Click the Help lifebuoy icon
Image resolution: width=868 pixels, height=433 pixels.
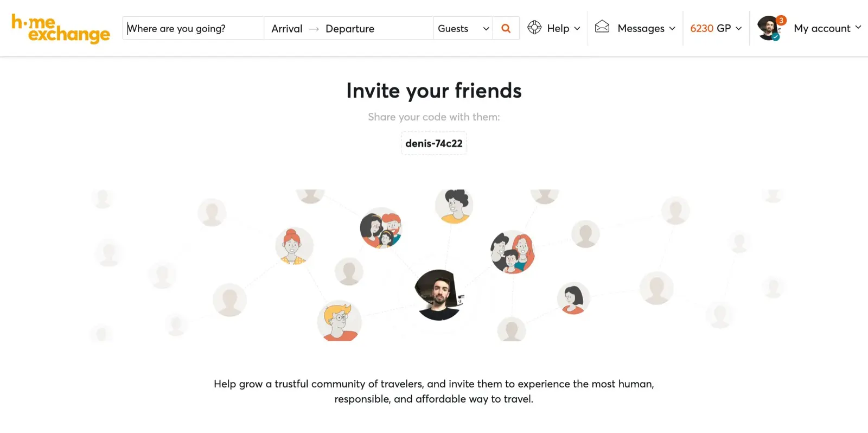coord(534,27)
